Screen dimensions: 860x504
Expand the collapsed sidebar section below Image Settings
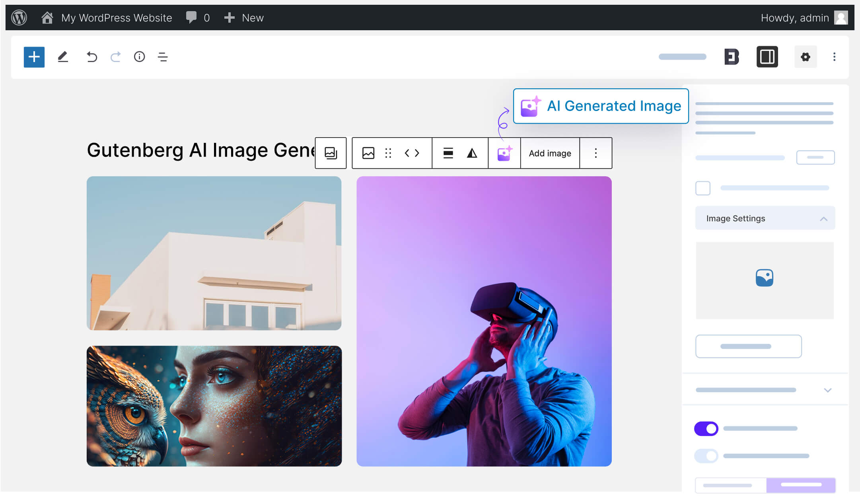coord(828,390)
